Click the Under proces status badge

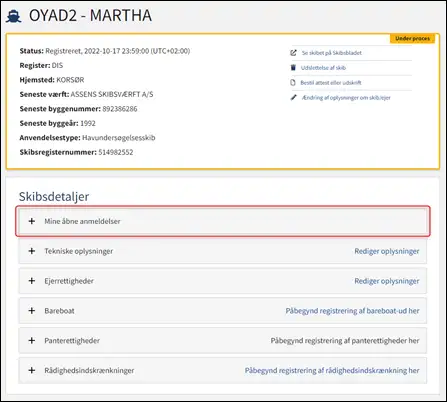412,38
